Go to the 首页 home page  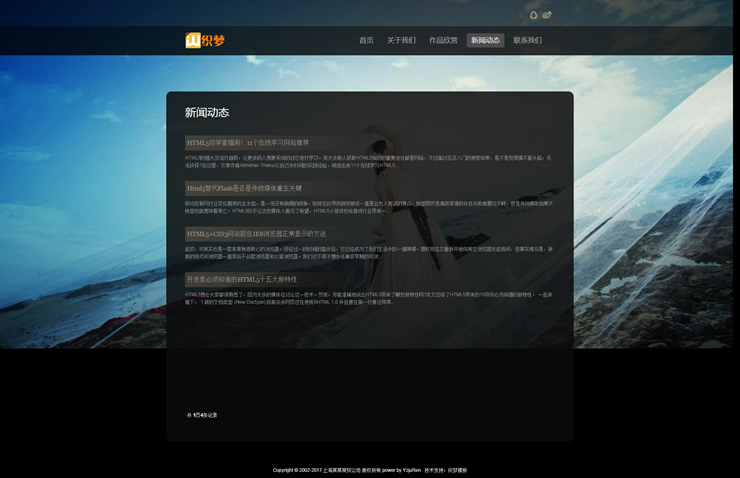[x=366, y=41]
